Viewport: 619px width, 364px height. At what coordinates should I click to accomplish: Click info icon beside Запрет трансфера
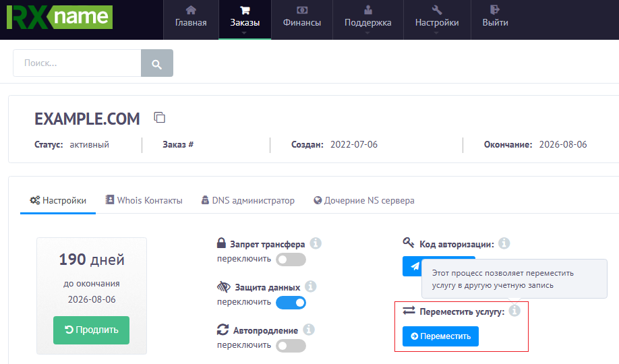pyautogui.click(x=315, y=243)
